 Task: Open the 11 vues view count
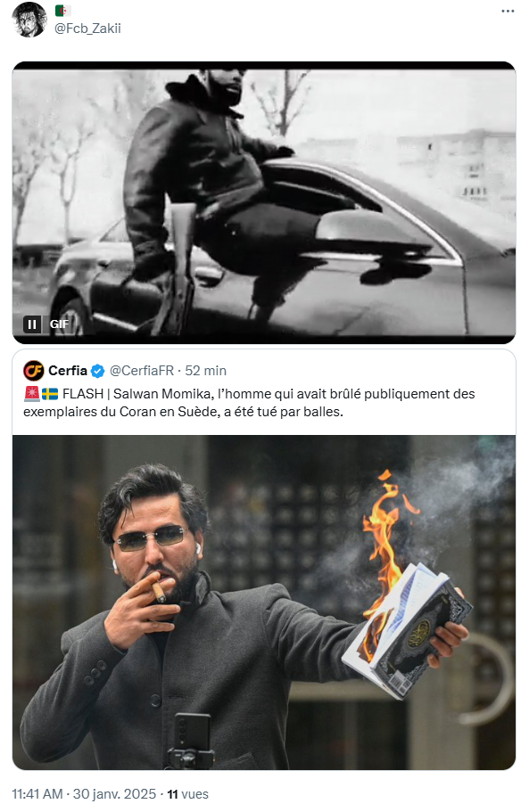coord(187,794)
